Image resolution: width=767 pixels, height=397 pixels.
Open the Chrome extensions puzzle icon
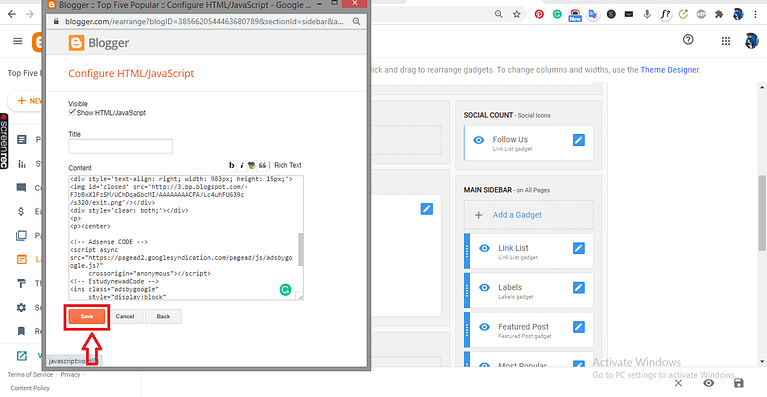719,14
